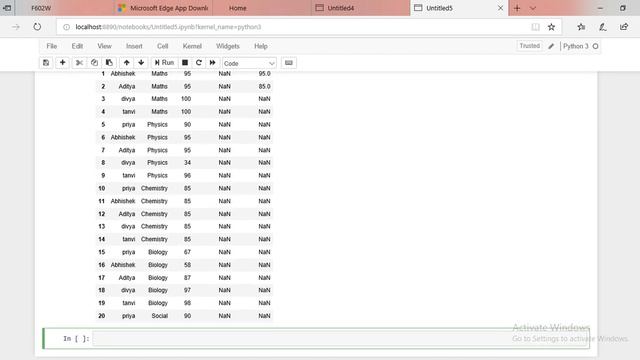This screenshot has width=640, height=360.
Task: Run the current cell
Action: (164, 63)
